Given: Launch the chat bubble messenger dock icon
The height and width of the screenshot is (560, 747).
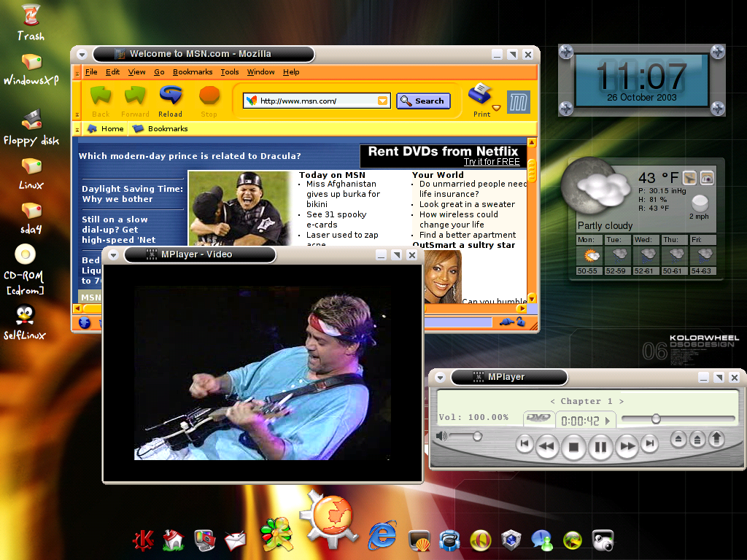Looking at the screenshot, I should click(x=542, y=540).
